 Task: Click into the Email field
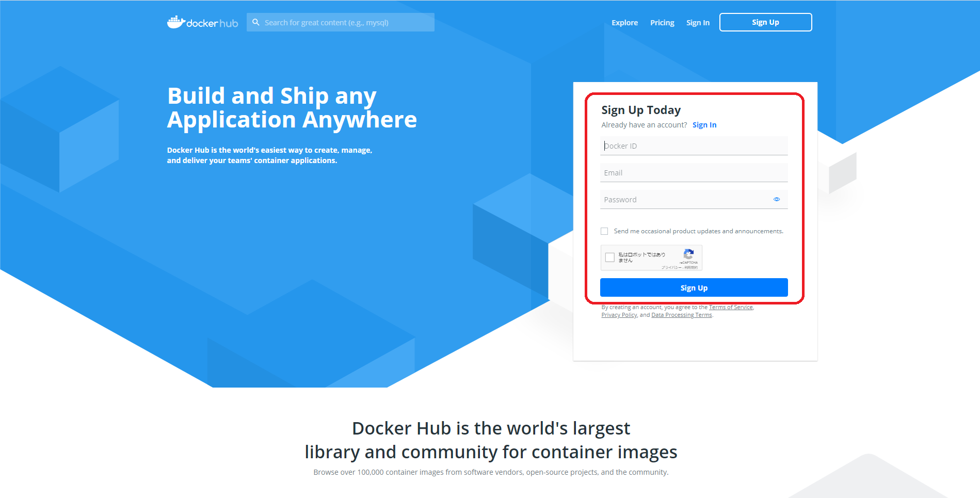694,172
